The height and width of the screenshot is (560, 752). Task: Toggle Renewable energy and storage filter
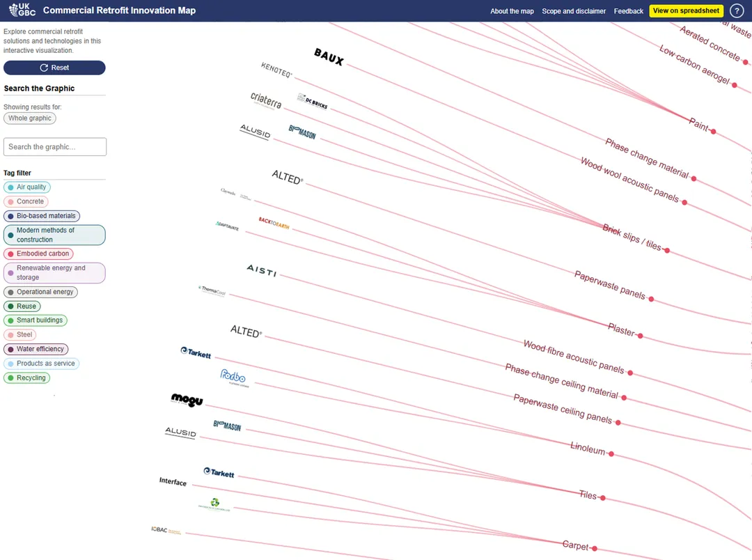[x=54, y=272]
